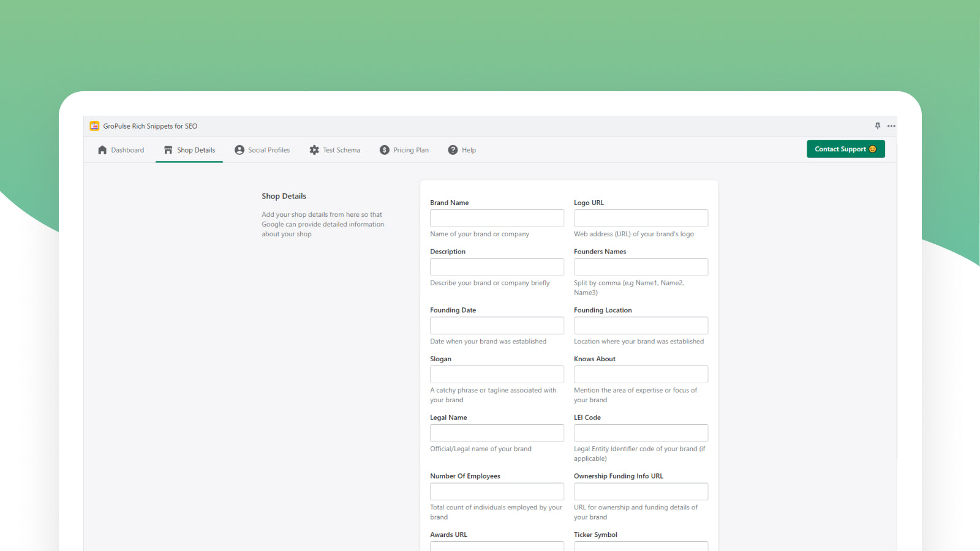Image resolution: width=980 pixels, height=551 pixels.
Task: Click the Ticker Symbol label
Action: (x=595, y=535)
